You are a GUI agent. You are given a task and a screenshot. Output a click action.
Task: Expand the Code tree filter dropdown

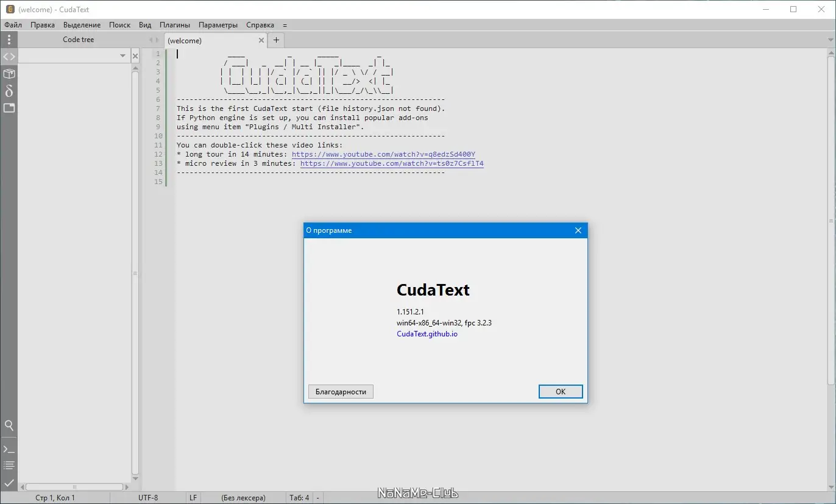tap(122, 56)
